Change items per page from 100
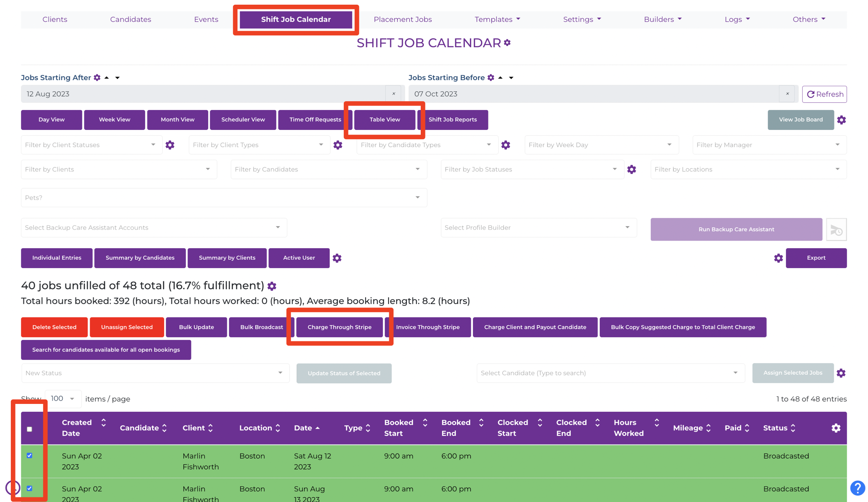Image resolution: width=868 pixels, height=502 pixels. (63, 398)
